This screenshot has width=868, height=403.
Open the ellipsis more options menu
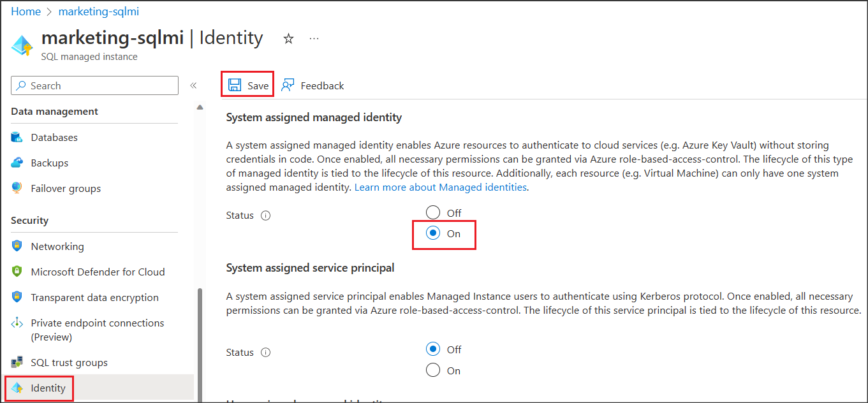314,39
